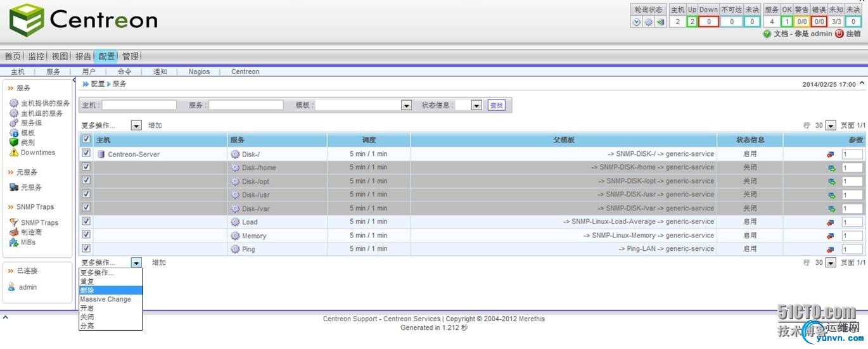
Task: Click the green documentation help icon
Action: point(767,34)
